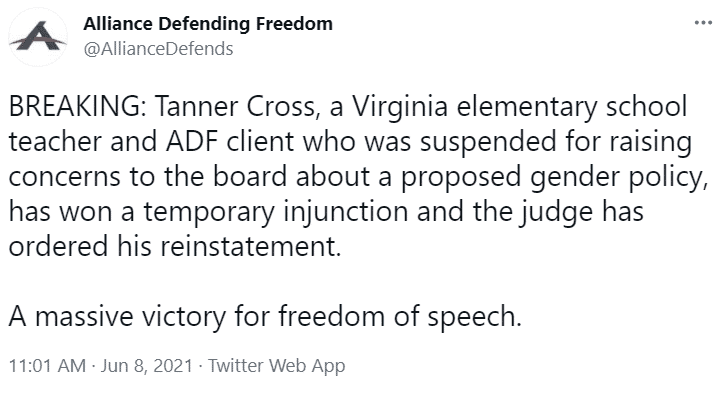723x396 pixels.
Task: Click the Alliance Defending Freedom avatar logo
Action: [x=38, y=37]
